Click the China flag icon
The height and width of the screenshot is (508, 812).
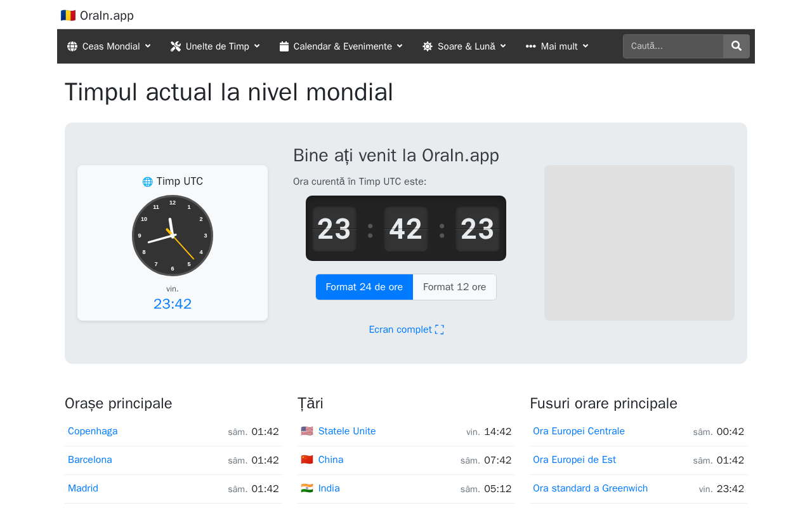coord(307,460)
